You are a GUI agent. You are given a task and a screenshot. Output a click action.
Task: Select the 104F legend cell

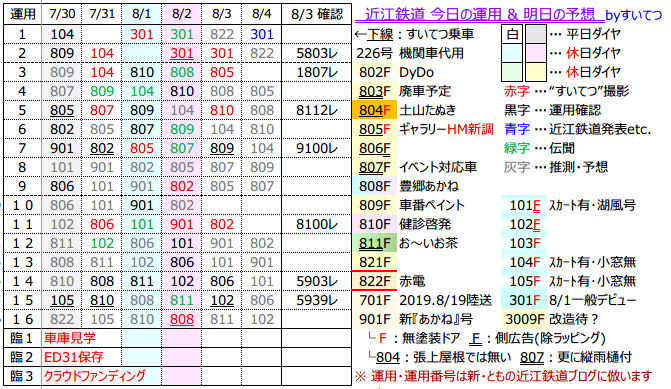tap(524, 262)
